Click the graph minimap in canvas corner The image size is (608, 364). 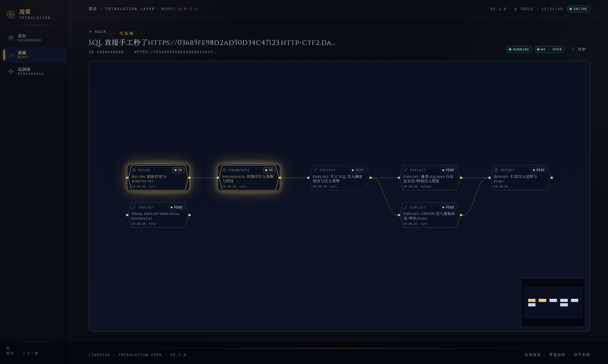pos(553,303)
